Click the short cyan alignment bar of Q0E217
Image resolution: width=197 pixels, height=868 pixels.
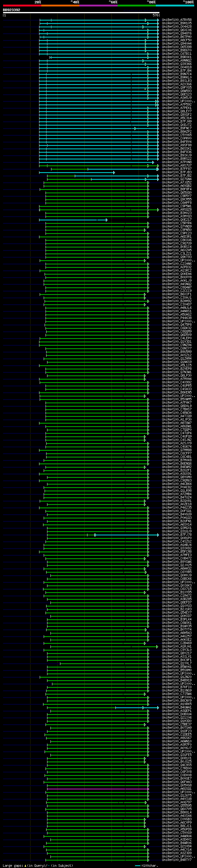tap(73, 220)
